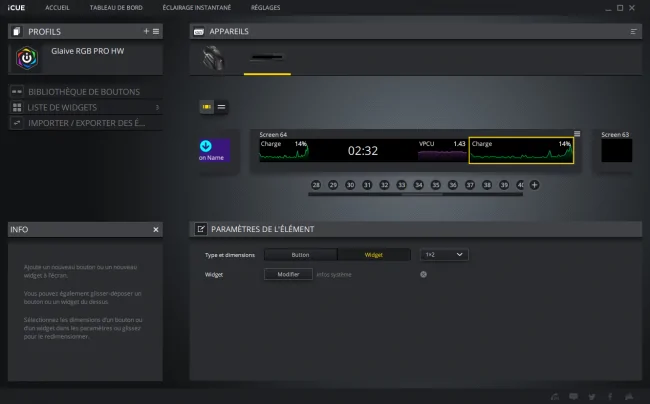Select the Glaive RGB PRO HW profile icon
650x404 pixels.
tap(27, 58)
